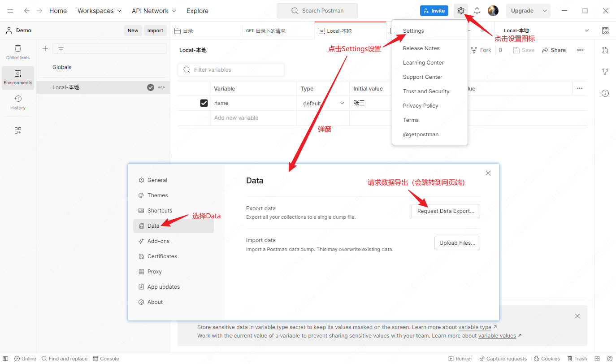Screen dimensions: 616x364
Task: Dismiss the info banner at bottom
Action: click(x=577, y=316)
